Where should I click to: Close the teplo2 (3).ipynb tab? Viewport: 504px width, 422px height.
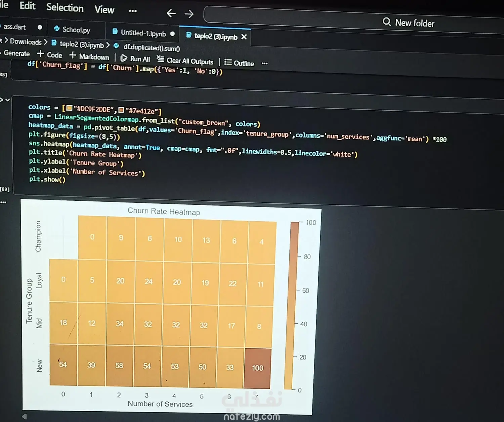(244, 37)
